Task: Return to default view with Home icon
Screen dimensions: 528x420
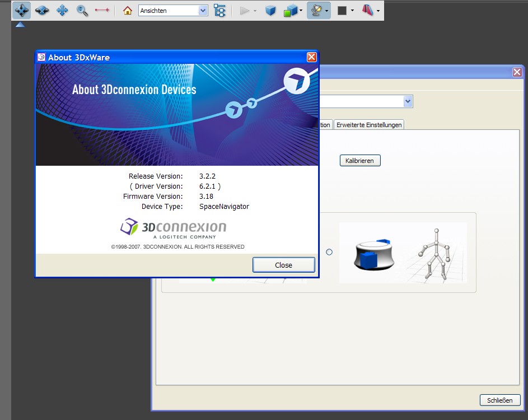Action: 127,11
